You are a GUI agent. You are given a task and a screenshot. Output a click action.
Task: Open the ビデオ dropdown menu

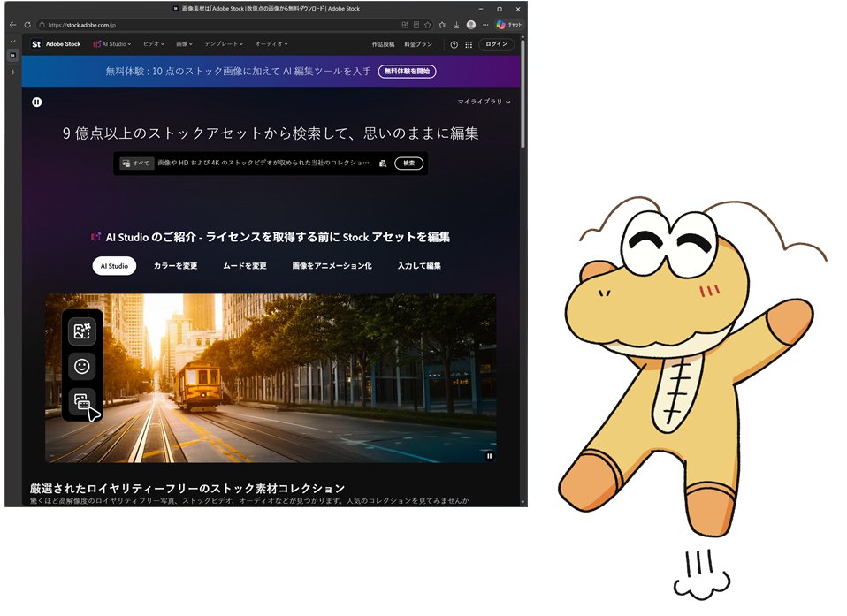tap(154, 44)
